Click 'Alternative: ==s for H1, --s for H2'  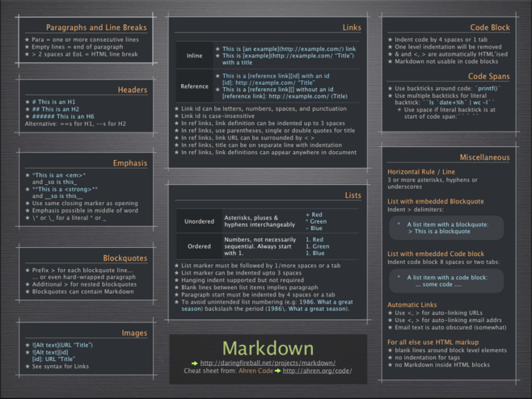(75, 124)
